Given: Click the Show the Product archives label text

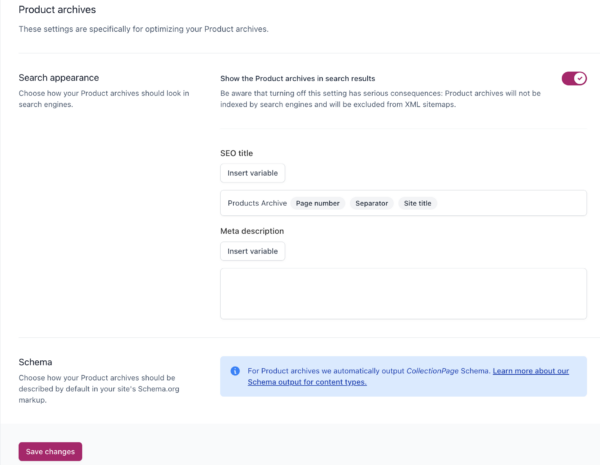Looking at the screenshot, I should click(x=297, y=77).
